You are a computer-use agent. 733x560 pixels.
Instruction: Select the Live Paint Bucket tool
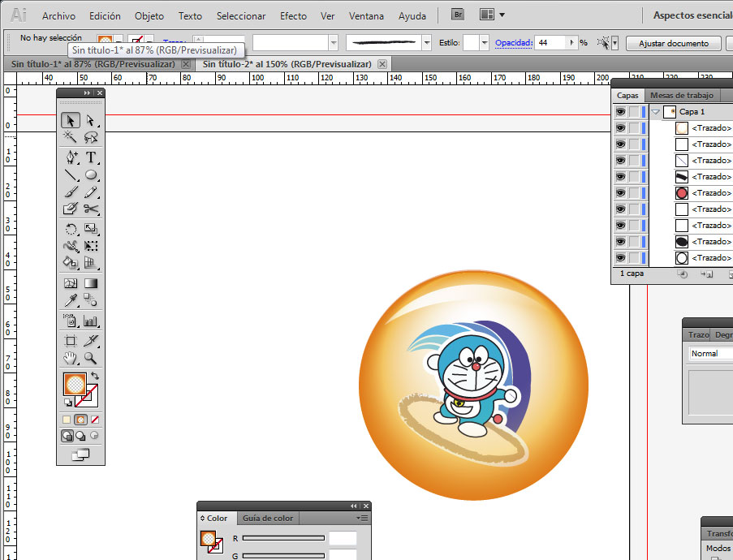71,263
